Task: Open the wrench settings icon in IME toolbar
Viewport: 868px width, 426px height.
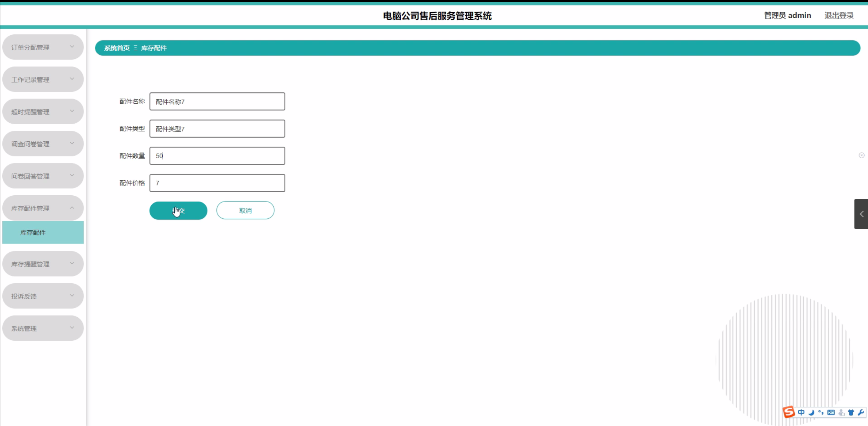Action: click(861, 412)
